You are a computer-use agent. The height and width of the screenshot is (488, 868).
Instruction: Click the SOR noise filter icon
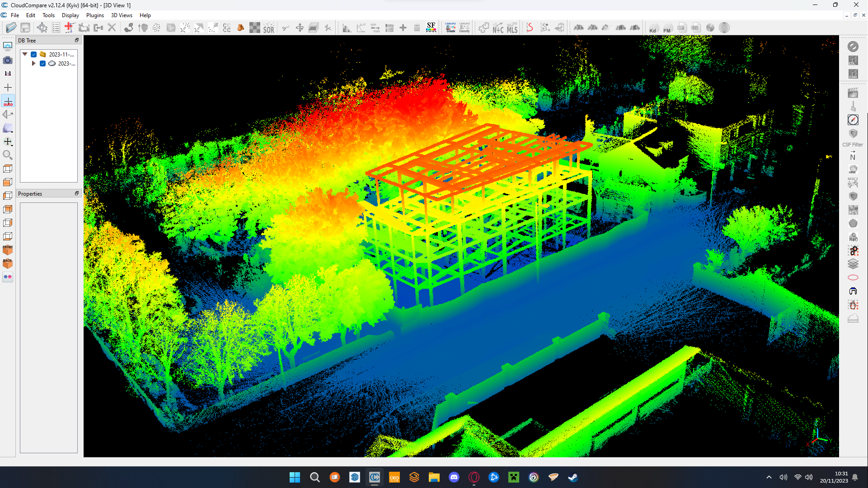tap(269, 28)
